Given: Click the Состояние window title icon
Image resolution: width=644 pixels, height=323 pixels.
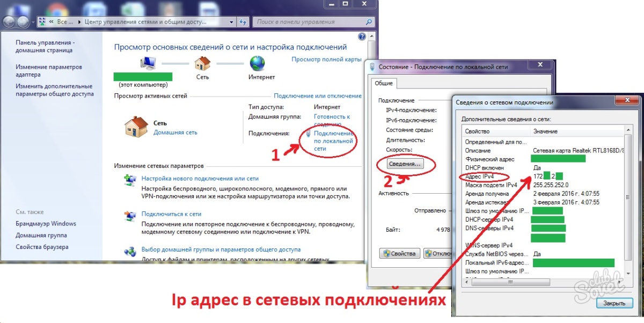Looking at the screenshot, I should (x=372, y=66).
